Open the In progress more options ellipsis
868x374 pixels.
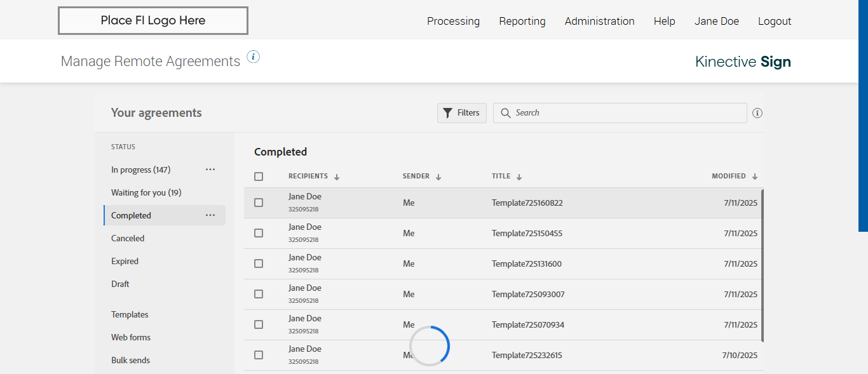pos(210,170)
